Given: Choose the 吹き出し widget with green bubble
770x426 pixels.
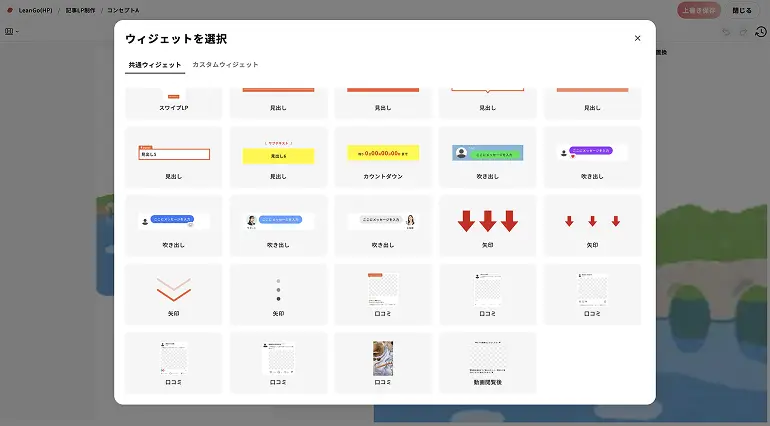Looking at the screenshot, I should pyautogui.click(x=487, y=157).
